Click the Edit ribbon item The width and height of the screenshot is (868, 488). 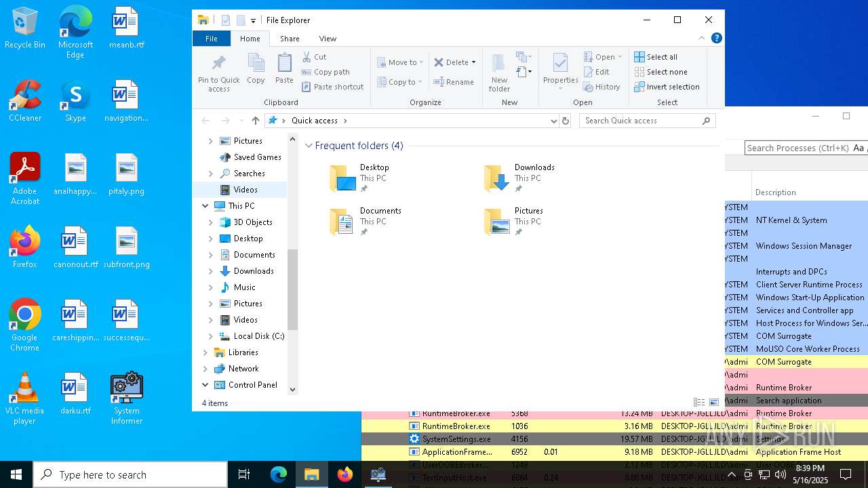point(596,72)
